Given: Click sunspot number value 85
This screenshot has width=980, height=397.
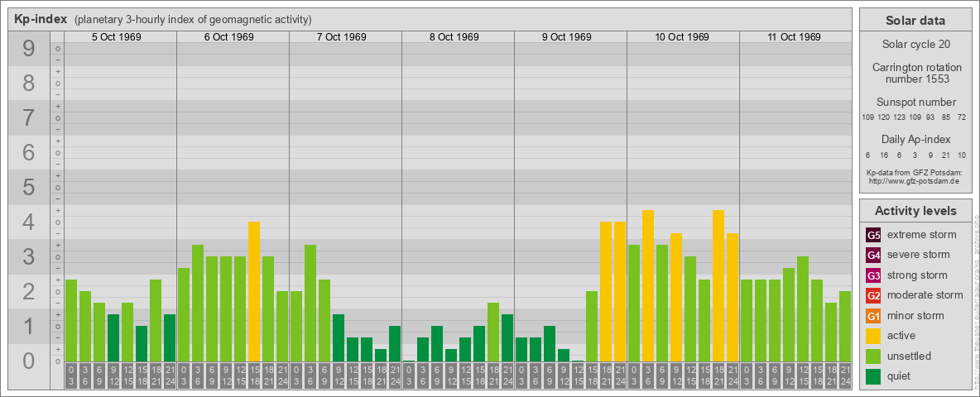Looking at the screenshot, I should point(946,117).
